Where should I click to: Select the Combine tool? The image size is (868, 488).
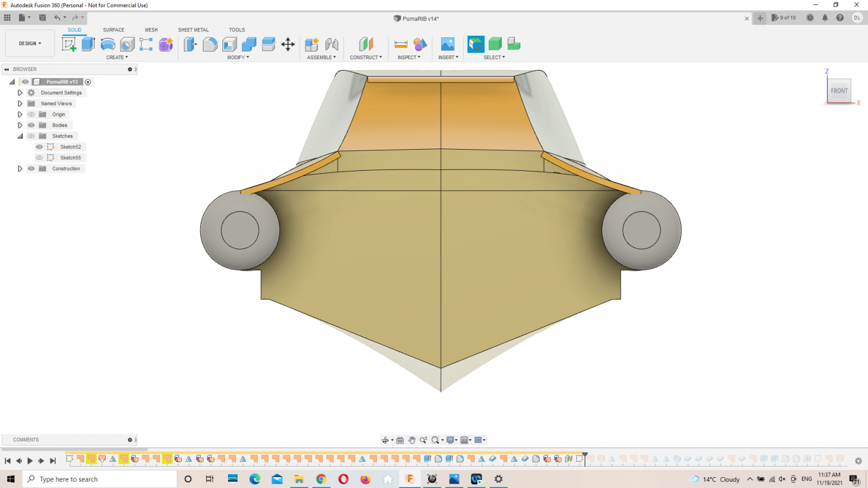(x=249, y=44)
